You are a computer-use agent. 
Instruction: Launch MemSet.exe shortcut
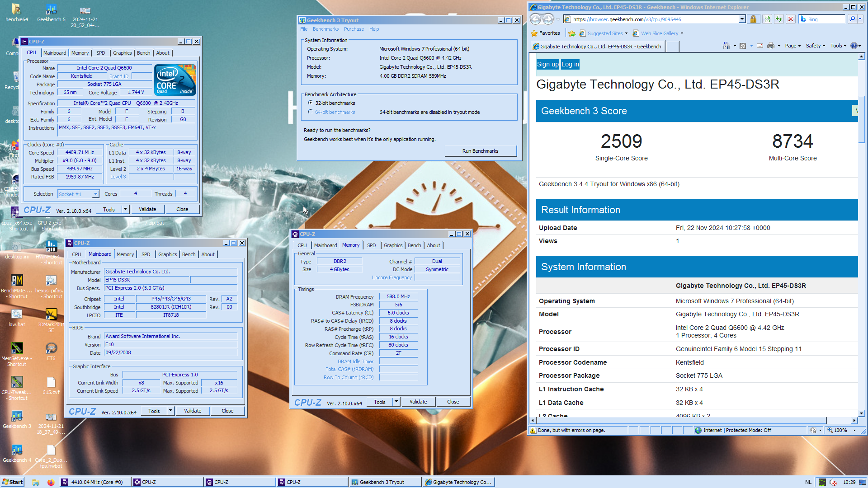[x=17, y=354]
